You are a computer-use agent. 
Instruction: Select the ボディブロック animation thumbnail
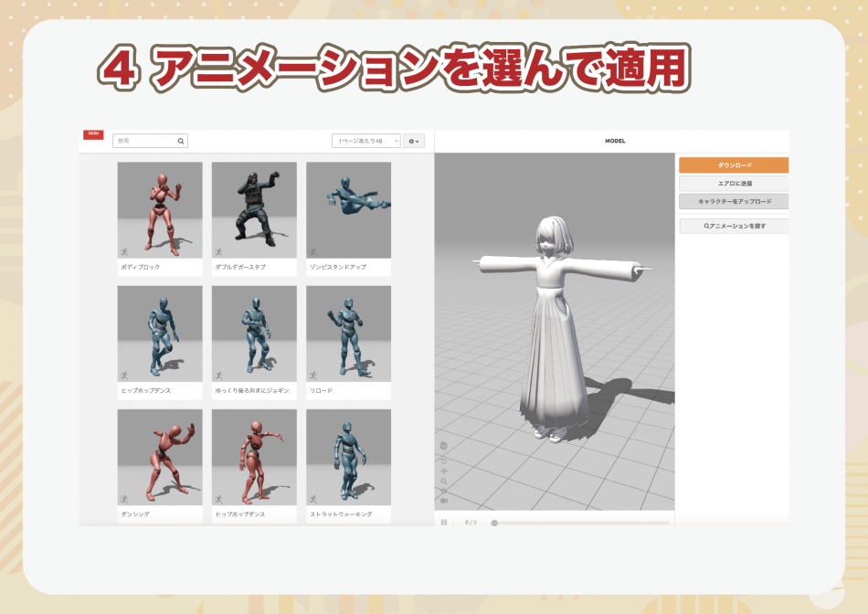coord(160,210)
